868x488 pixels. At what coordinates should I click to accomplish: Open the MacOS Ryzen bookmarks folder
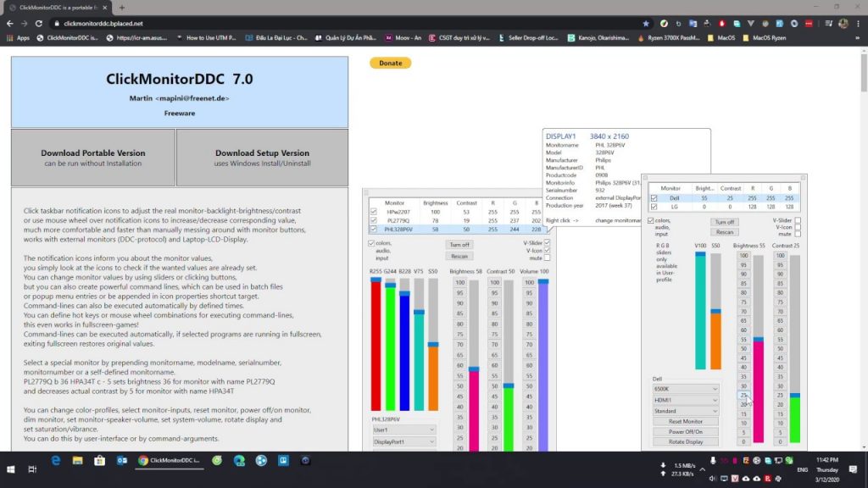(x=764, y=38)
